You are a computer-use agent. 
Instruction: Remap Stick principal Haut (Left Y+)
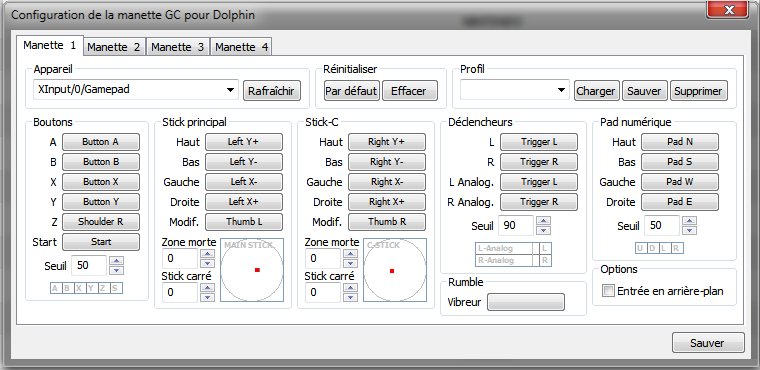tap(244, 142)
